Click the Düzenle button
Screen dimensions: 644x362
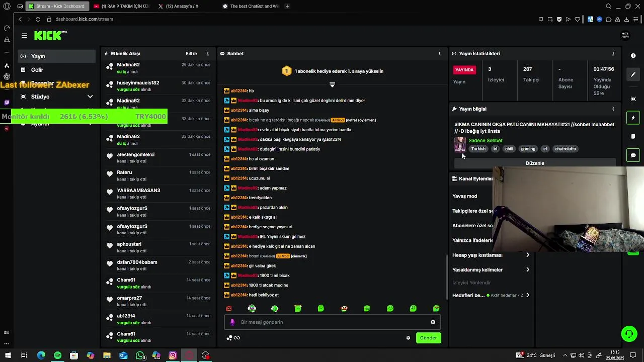point(535,163)
